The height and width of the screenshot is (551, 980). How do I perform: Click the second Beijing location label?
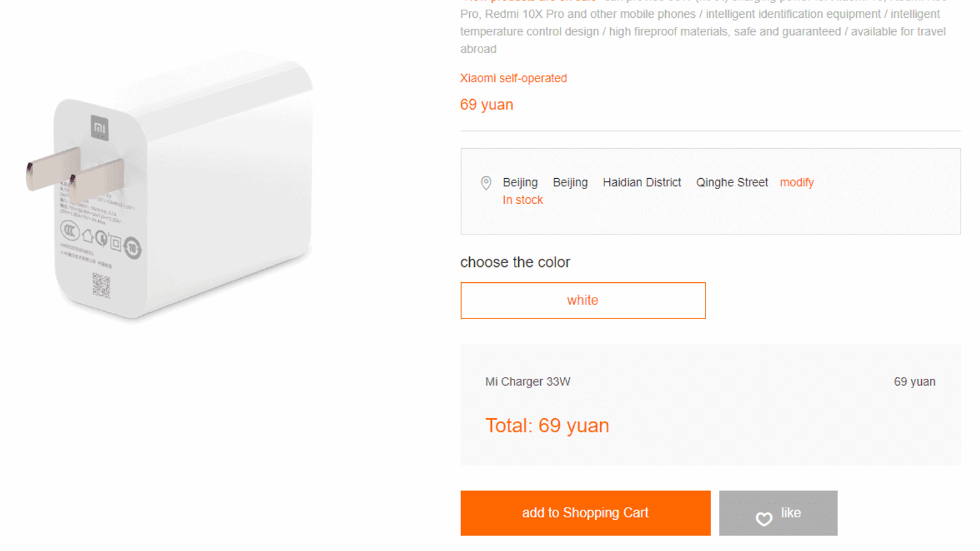click(570, 182)
